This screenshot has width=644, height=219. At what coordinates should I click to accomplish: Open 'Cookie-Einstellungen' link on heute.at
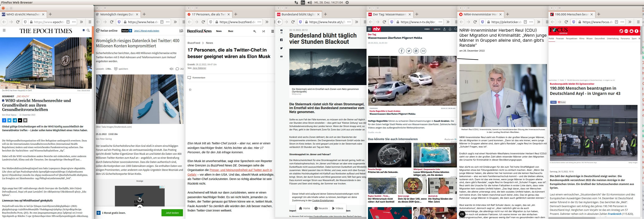323,200
